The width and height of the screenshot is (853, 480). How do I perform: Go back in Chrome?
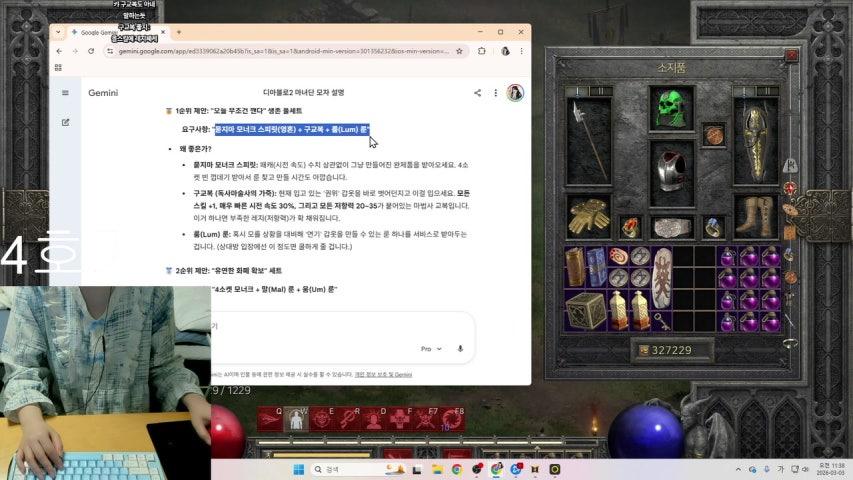point(59,51)
